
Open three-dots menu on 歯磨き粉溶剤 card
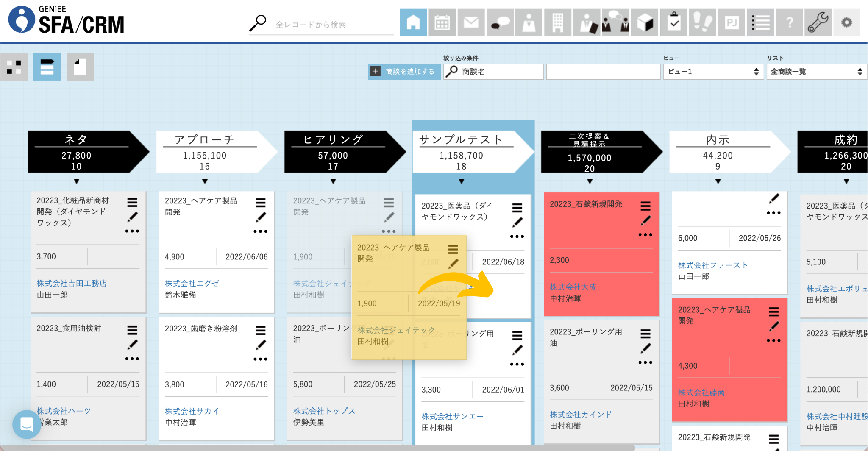(260, 359)
